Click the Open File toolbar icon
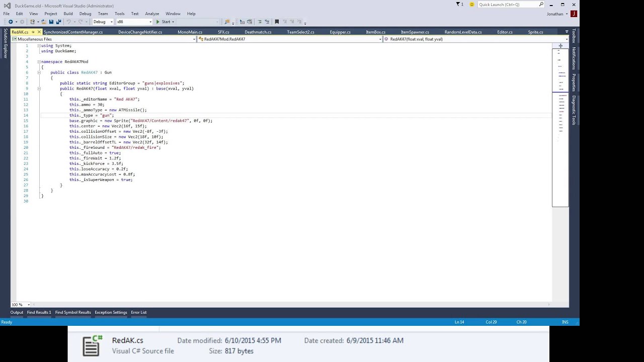Viewport: 644px width, 362px height. coord(44,22)
